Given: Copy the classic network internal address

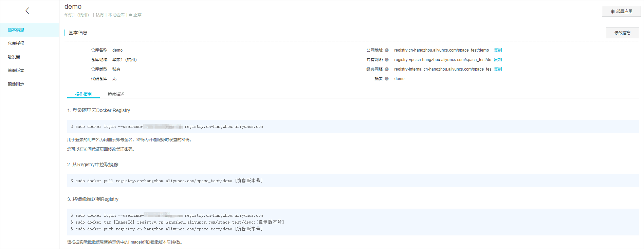Looking at the screenshot, I should (x=498, y=69).
